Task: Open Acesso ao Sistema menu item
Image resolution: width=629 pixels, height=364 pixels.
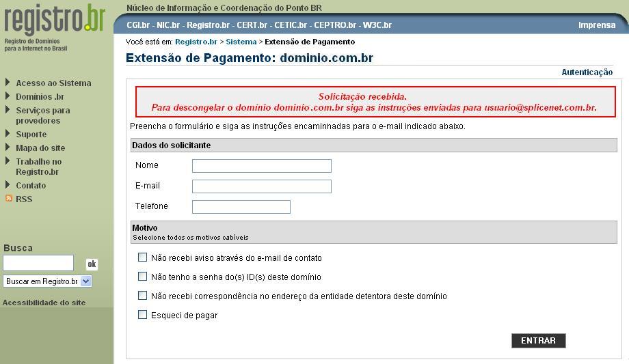Action: tap(53, 83)
